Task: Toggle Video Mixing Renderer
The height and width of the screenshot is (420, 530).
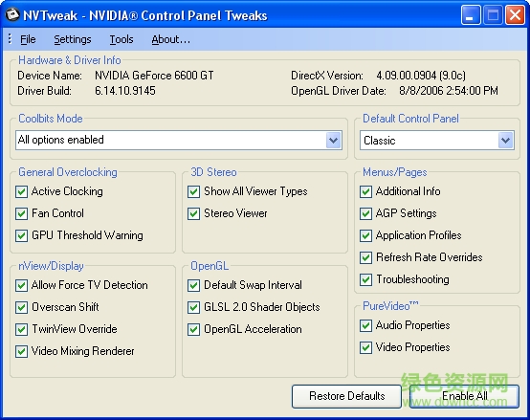Action: point(22,351)
